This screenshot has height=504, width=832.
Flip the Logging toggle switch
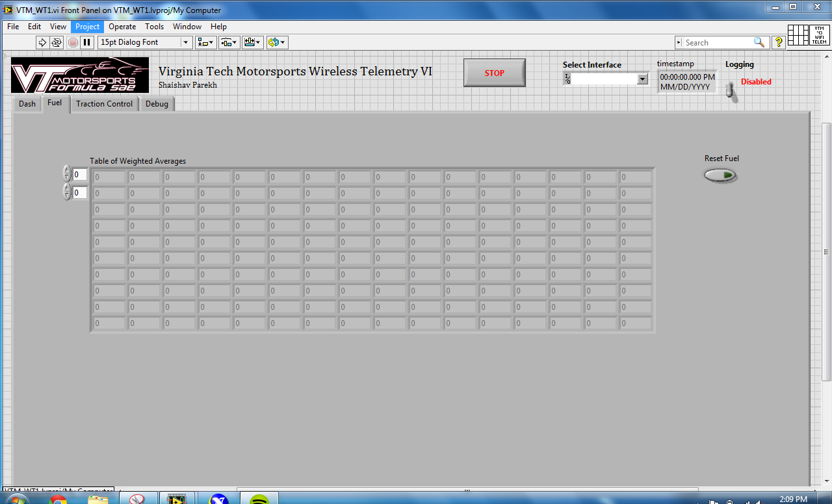[731, 90]
